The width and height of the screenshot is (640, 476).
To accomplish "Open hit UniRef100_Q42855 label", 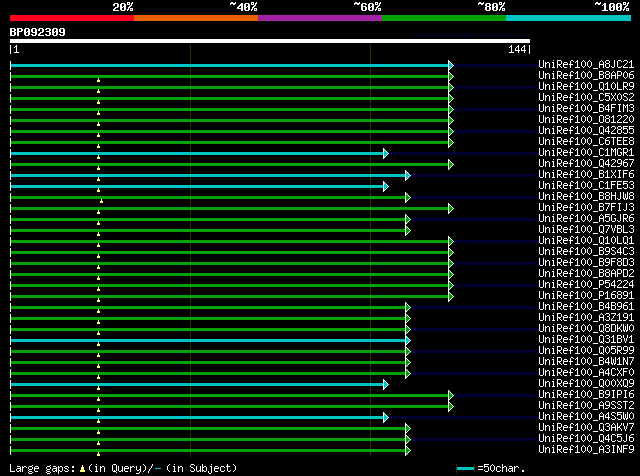I will [x=586, y=130].
